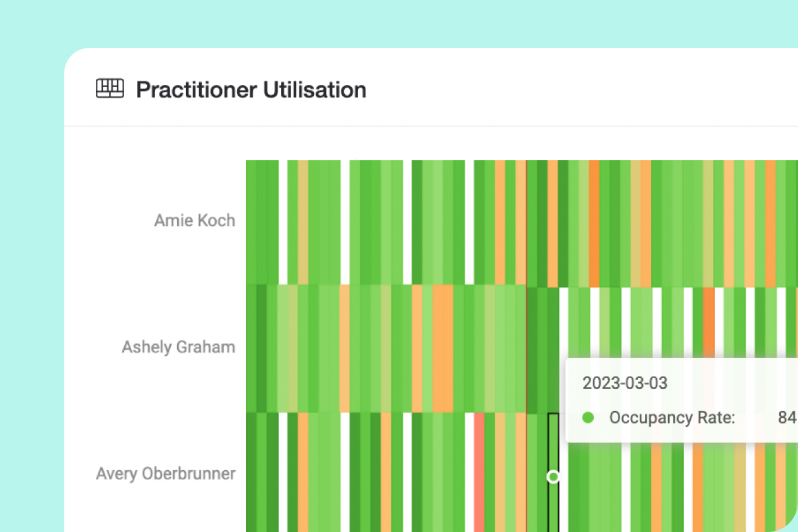Select the Ashely Graham row label

(x=178, y=347)
